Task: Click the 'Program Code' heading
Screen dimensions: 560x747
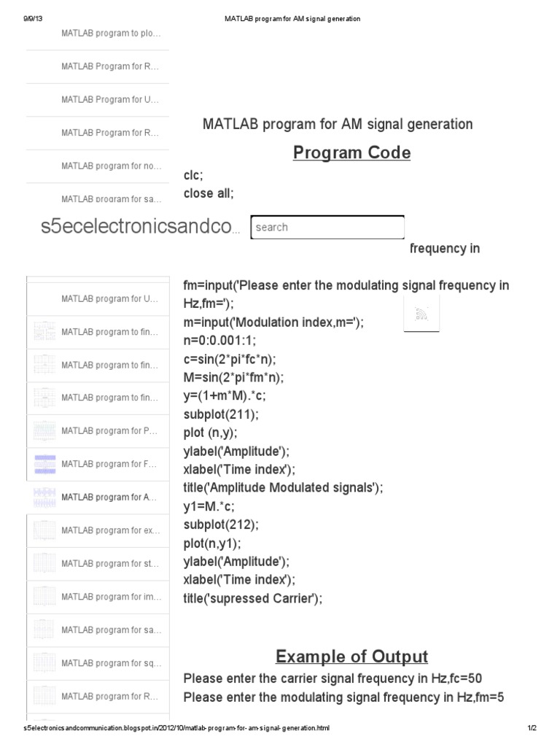Action: click(351, 153)
